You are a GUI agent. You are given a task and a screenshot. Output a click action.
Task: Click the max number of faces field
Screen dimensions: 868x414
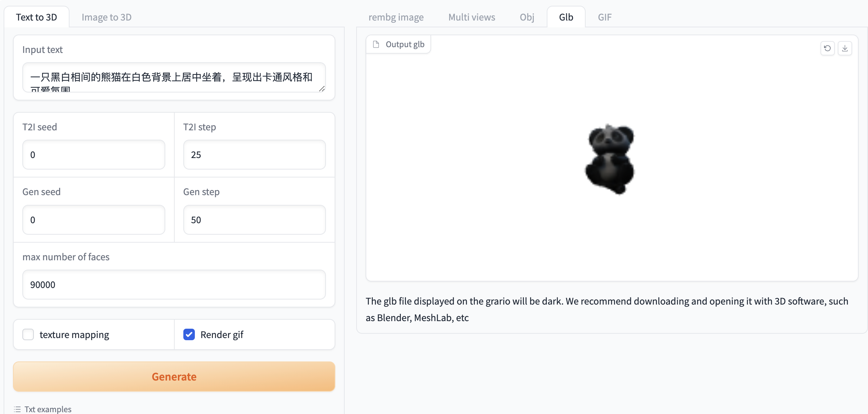[x=174, y=285]
